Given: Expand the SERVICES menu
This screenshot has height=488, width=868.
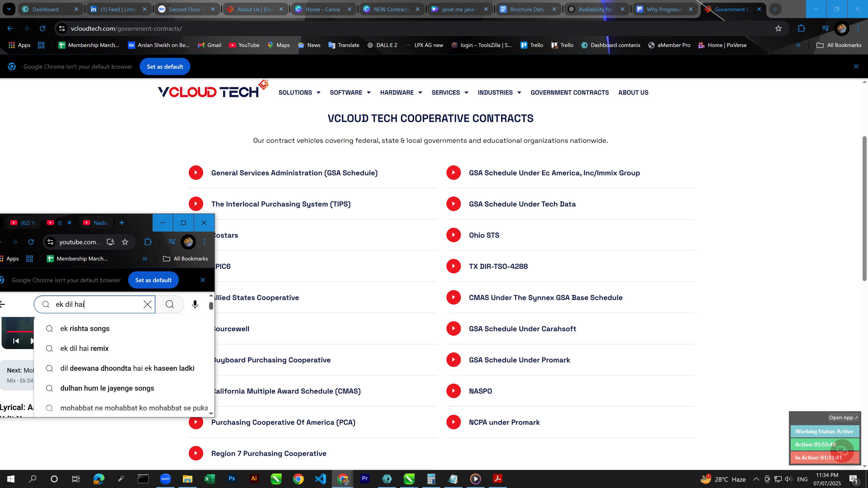Looking at the screenshot, I should [x=450, y=93].
